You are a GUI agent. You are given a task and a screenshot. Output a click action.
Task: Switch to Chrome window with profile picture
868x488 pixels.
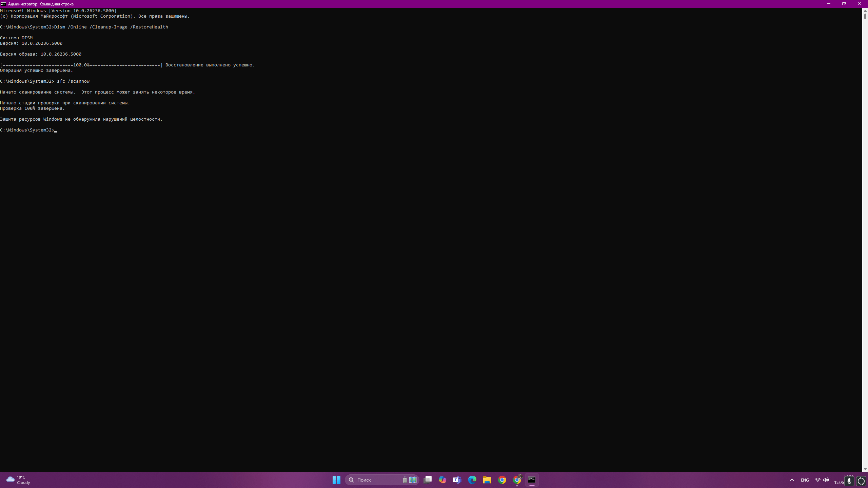(517, 480)
